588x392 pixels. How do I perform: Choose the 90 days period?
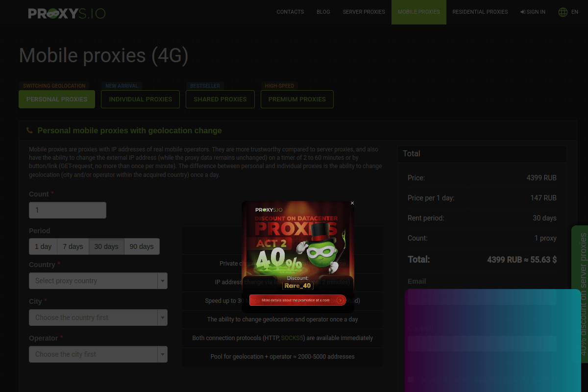142,246
